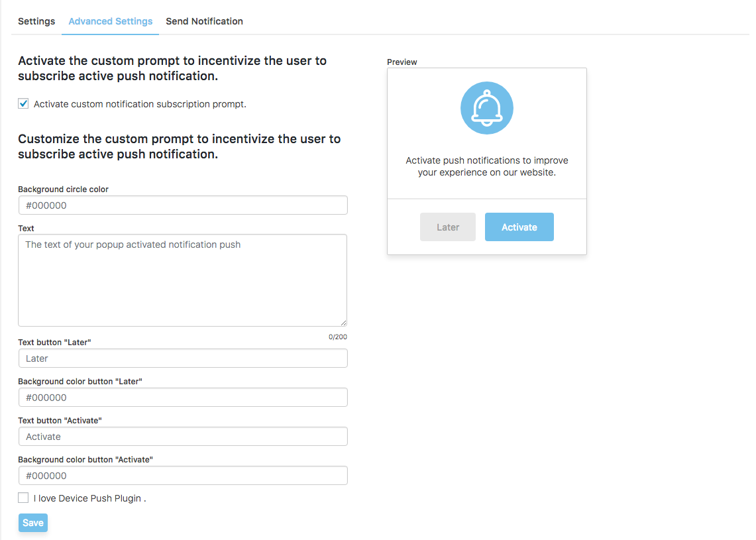The image size is (756, 540).
Task: Check I love Device Push Plugin box
Action: coord(23,498)
